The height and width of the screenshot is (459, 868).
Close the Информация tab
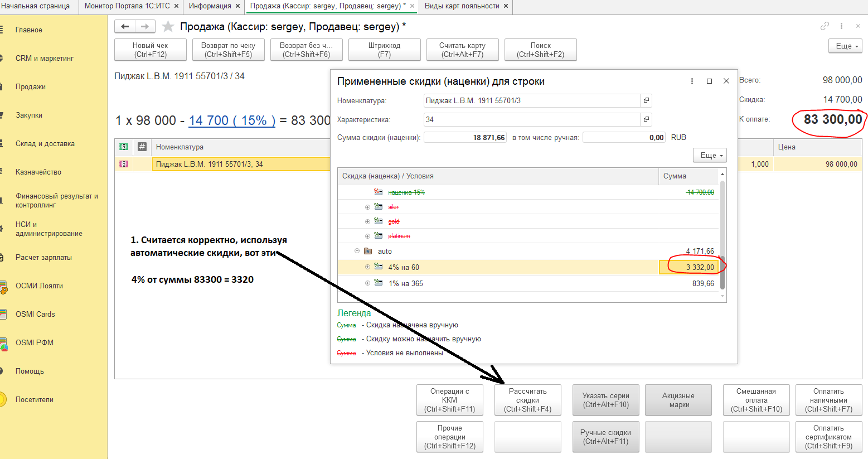pos(237,6)
